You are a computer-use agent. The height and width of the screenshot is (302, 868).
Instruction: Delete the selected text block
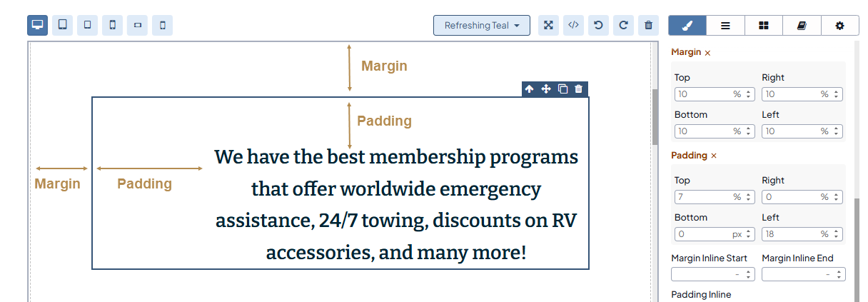pos(579,89)
